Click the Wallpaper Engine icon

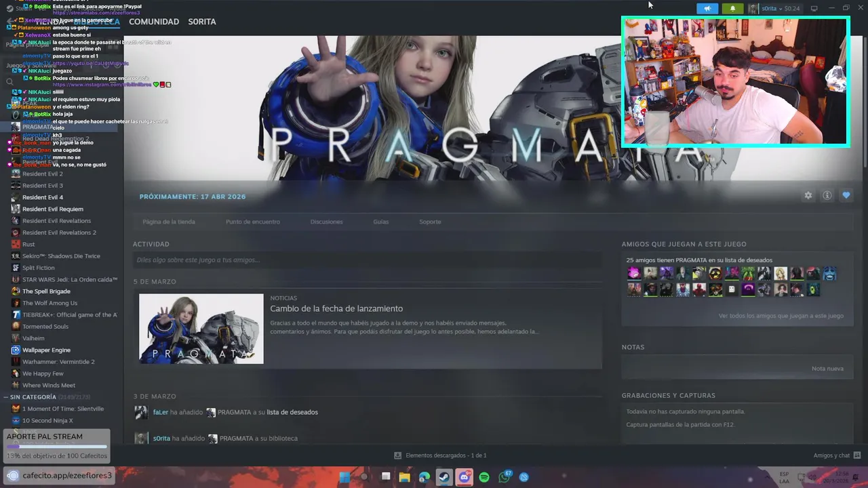pyautogui.click(x=16, y=350)
